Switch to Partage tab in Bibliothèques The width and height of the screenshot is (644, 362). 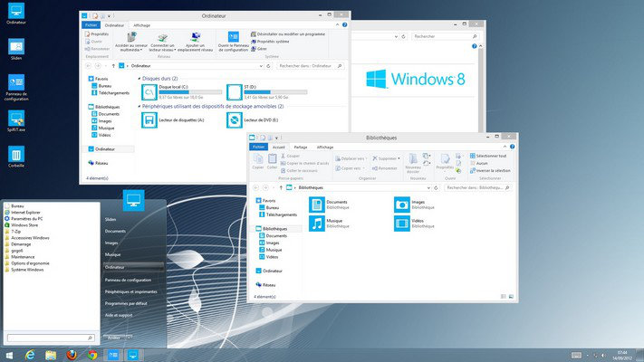pyautogui.click(x=300, y=147)
